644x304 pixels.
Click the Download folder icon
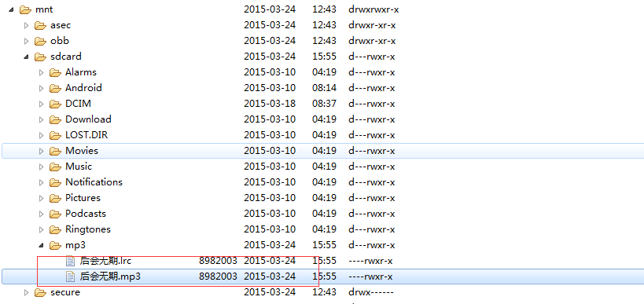55,120
